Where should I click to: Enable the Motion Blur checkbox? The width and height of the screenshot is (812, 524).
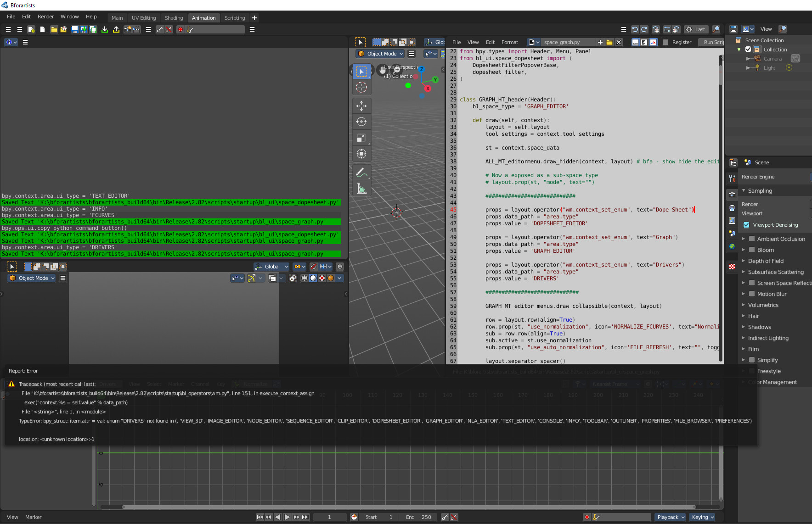(x=752, y=294)
